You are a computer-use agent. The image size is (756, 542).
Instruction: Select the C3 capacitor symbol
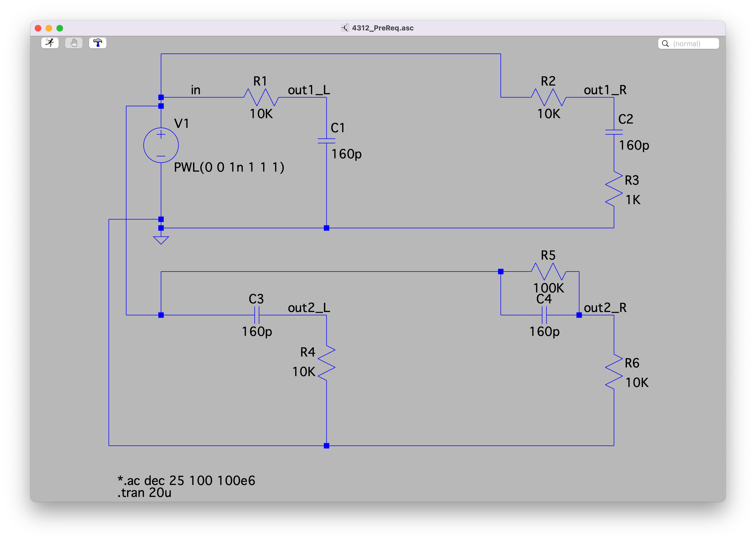[257, 315]
